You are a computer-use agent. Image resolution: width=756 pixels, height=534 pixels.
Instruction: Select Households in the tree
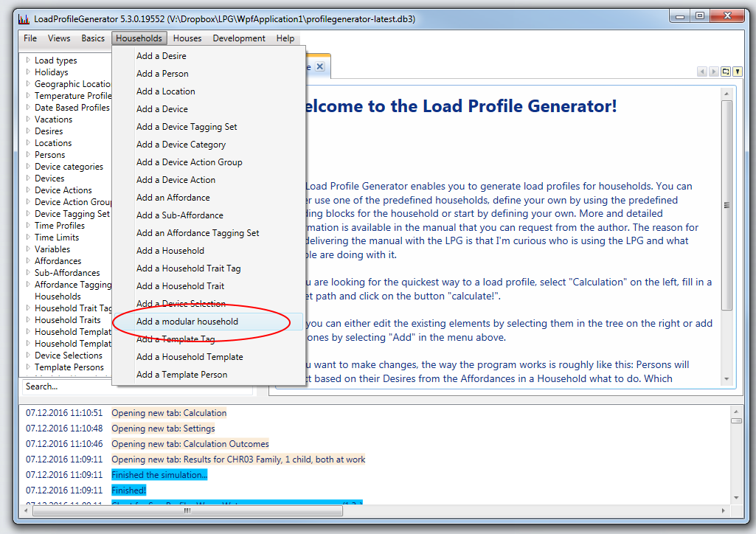point(58,297)
